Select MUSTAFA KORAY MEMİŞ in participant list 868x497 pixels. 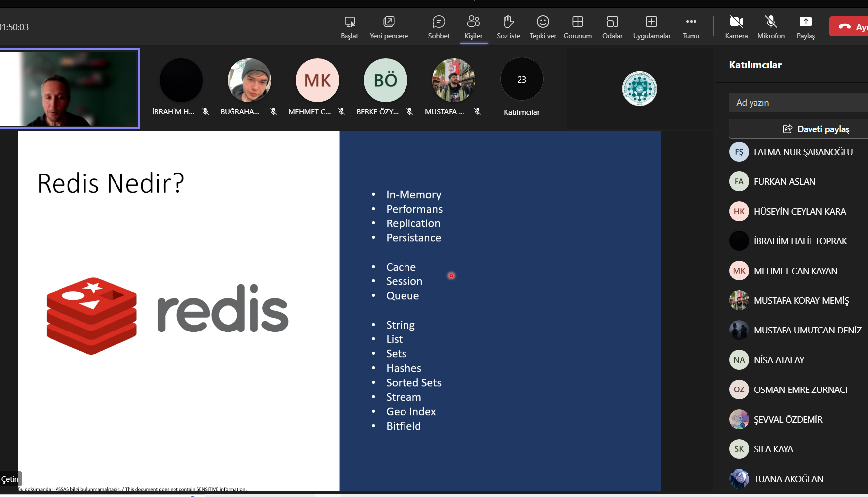(798, 300)
